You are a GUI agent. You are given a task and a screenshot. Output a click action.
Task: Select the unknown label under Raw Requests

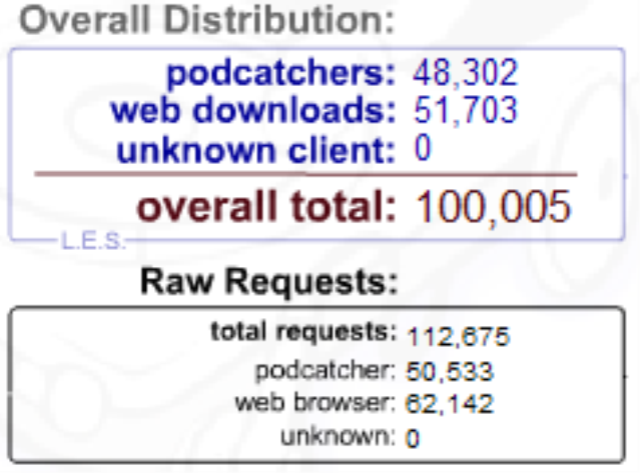(x=337, y=436)
